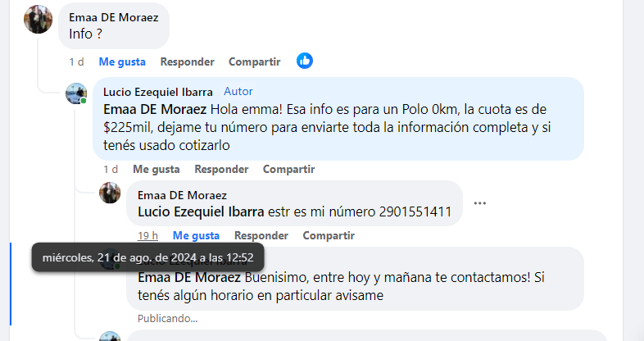The height and width of the screenshot is (341, 644).
Task: Click Lucio Ezequiel Ibarra's name in author reply
Action: coord(158,92)
